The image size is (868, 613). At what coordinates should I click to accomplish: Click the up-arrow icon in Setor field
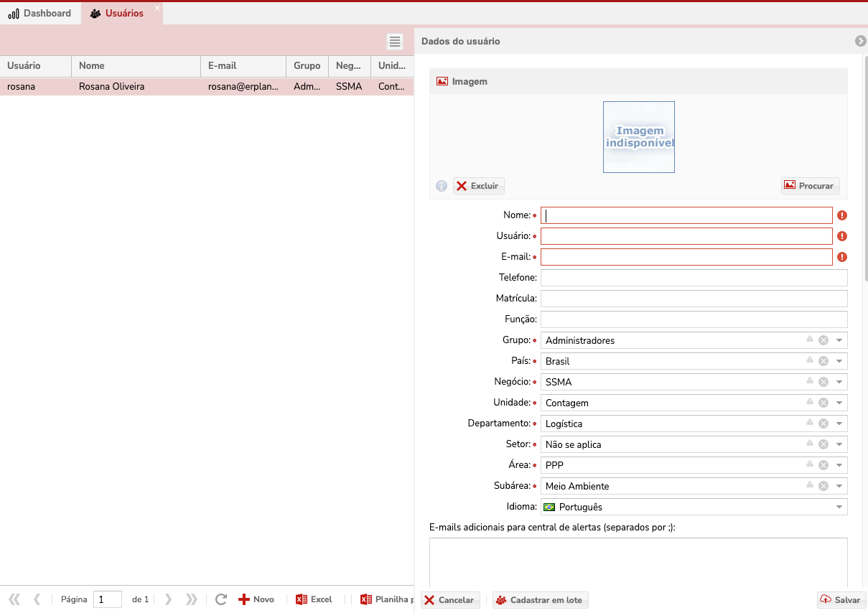coord(810,443)
